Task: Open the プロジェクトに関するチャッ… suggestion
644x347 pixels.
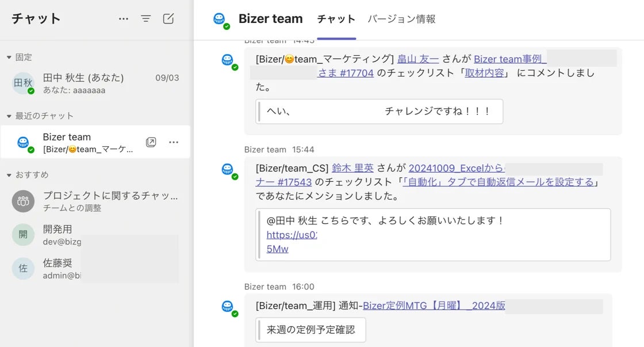Action: point(95,201)
